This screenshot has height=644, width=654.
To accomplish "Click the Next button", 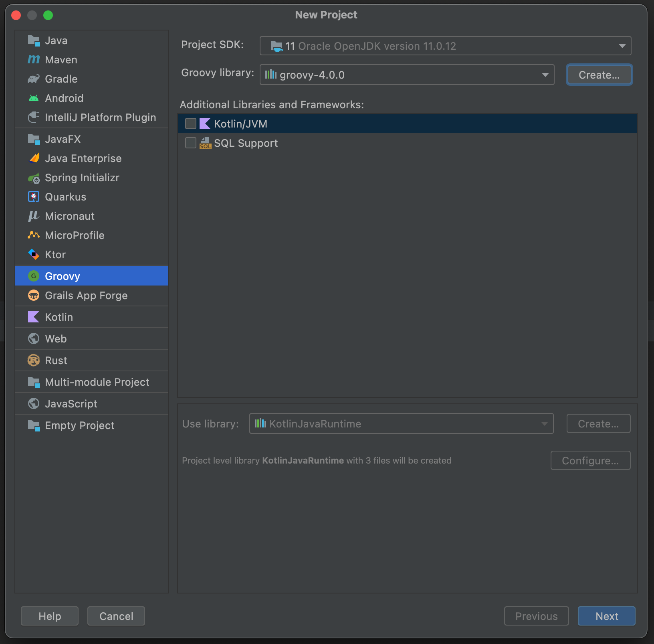I will click(606, 616).
